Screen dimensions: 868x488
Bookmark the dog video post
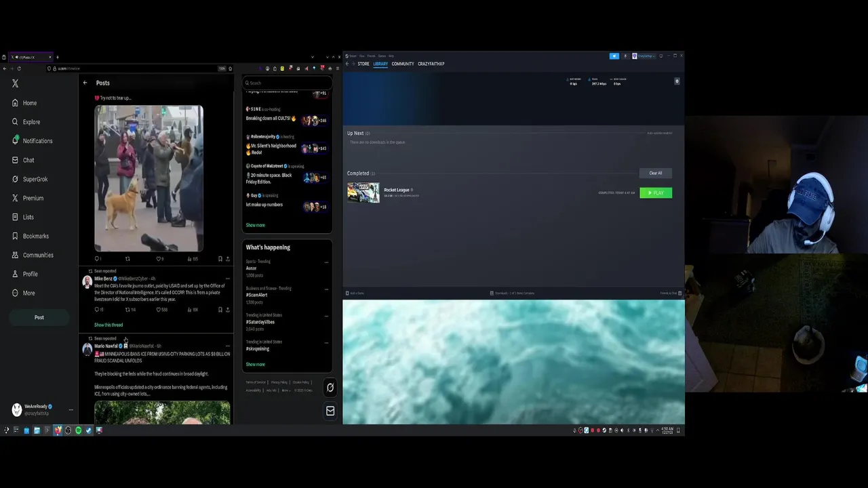[x=220, y=259]
